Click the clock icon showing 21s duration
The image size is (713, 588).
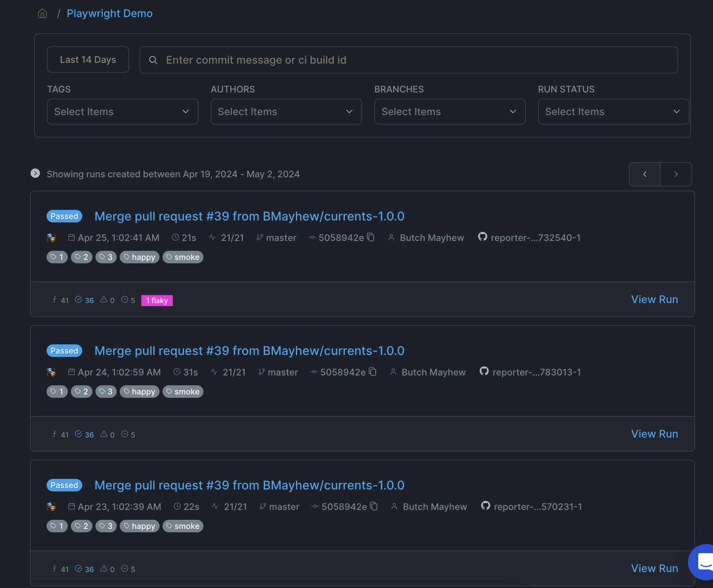(x=175, y=237)
